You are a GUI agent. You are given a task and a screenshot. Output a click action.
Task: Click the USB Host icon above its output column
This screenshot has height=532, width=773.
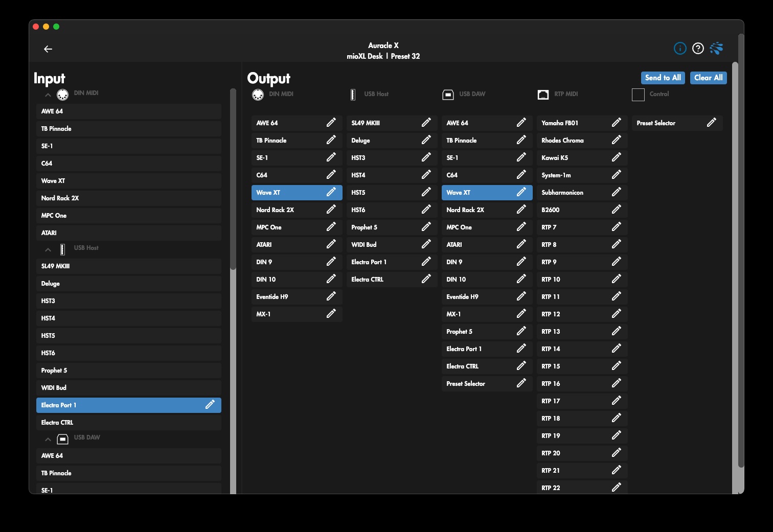pos(352,94)
